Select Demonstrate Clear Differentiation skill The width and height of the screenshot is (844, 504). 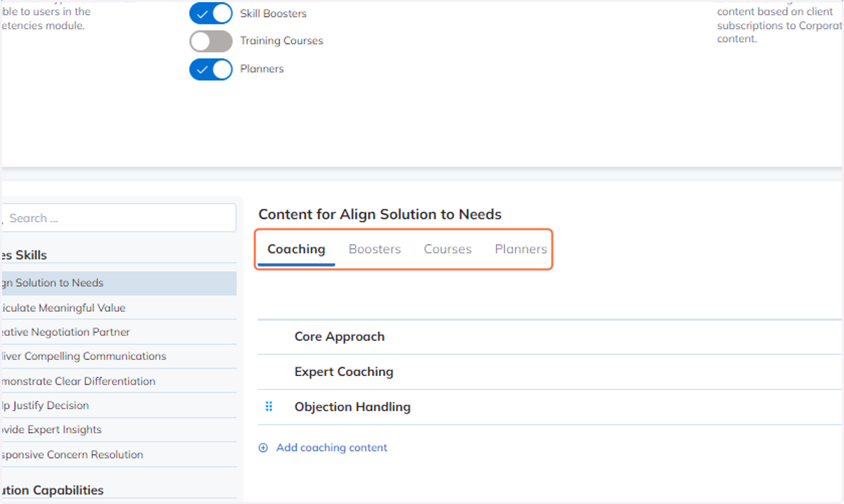point(118,381)
